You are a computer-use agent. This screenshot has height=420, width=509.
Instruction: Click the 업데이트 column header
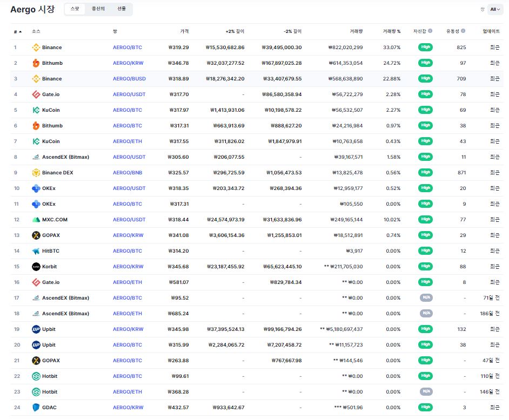[491, 31]
